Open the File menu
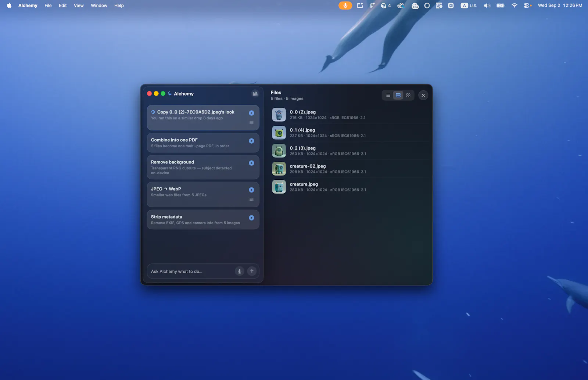This screenshot has height=380, width=588. (48, 6)
